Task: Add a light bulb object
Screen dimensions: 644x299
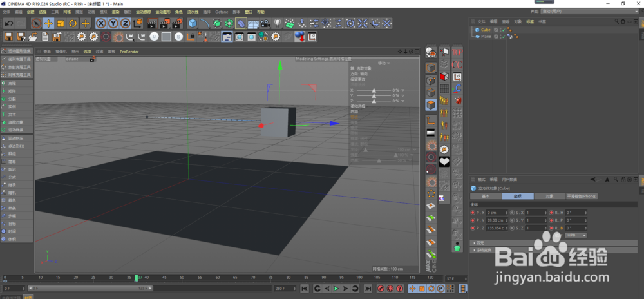Action: pos(277,23)
